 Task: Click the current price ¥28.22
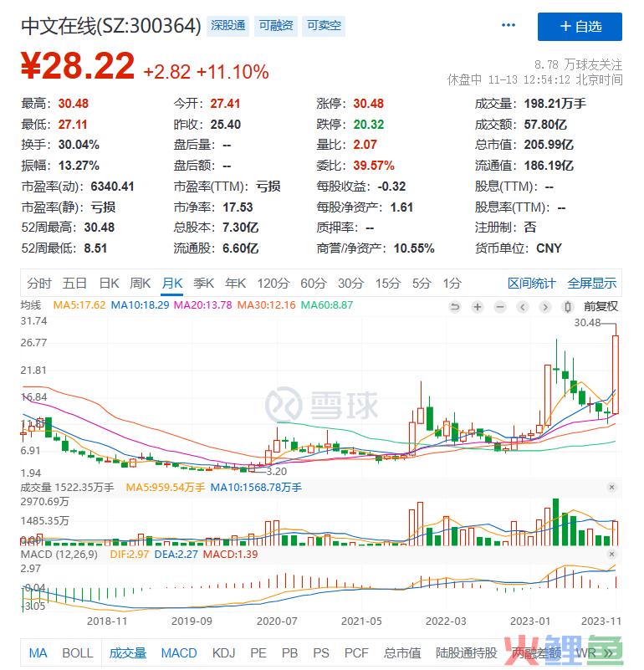click(x=77, y=66)
